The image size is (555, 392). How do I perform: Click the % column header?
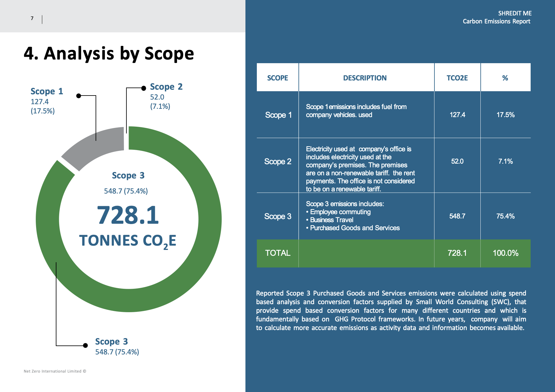click(505, 78)
